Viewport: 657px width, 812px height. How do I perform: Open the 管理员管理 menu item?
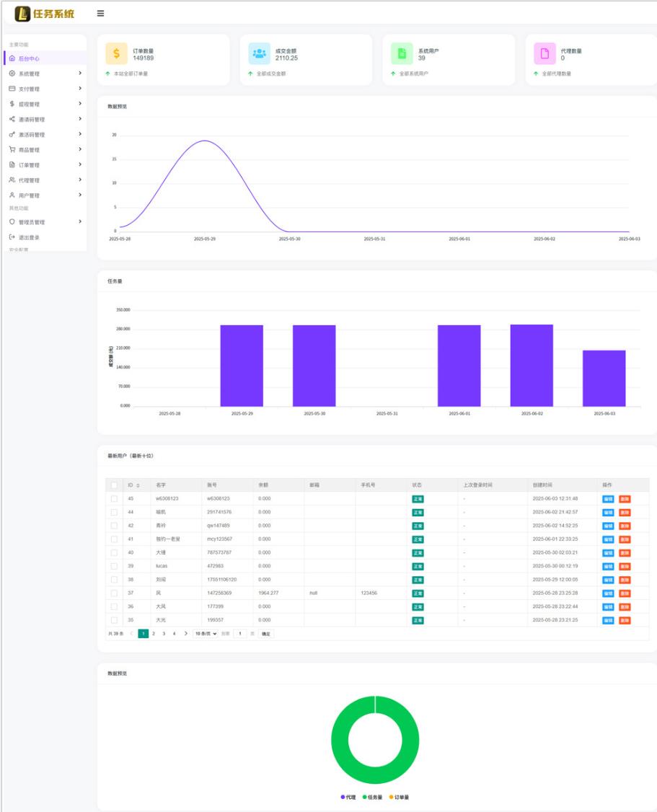pyautogui.click(x=32, y=222)
